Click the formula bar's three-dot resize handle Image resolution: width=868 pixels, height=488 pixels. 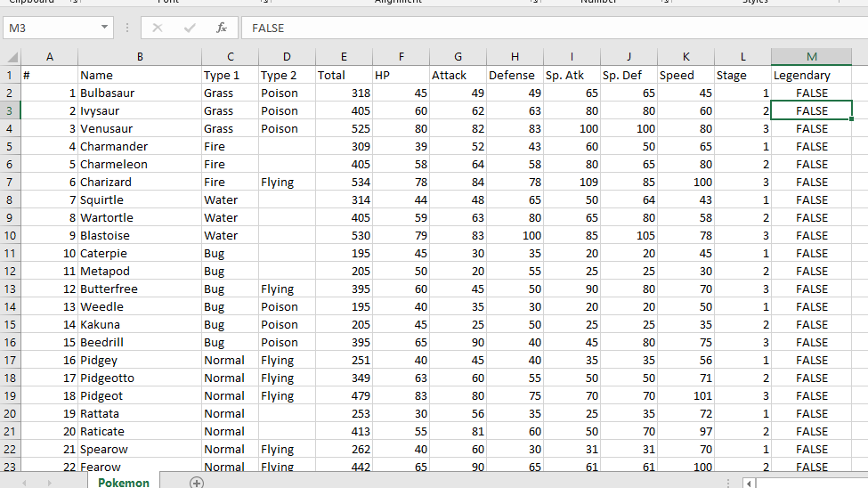(127, 28)
